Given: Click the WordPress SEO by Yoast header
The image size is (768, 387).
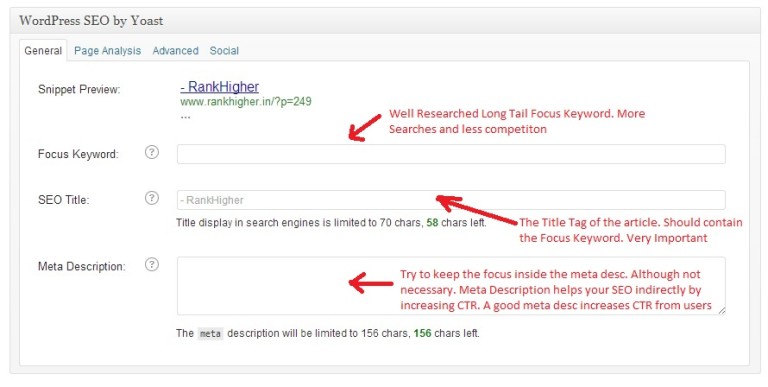Looking at the screenshot, I should [x=91, y=21].
